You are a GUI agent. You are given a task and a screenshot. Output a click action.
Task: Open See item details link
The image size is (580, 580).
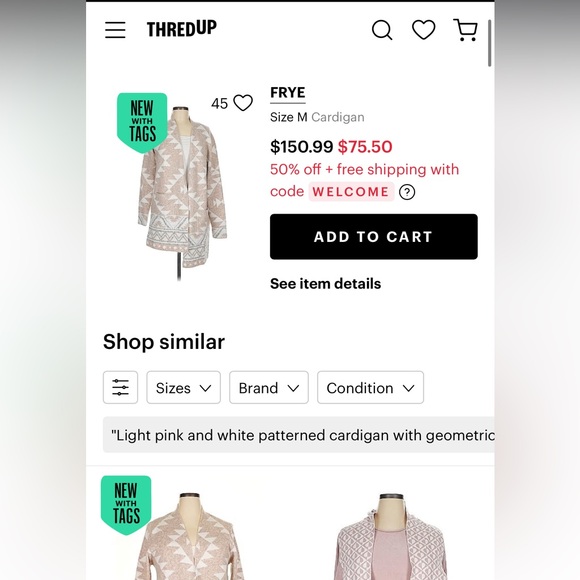click(x=326, y=284)
